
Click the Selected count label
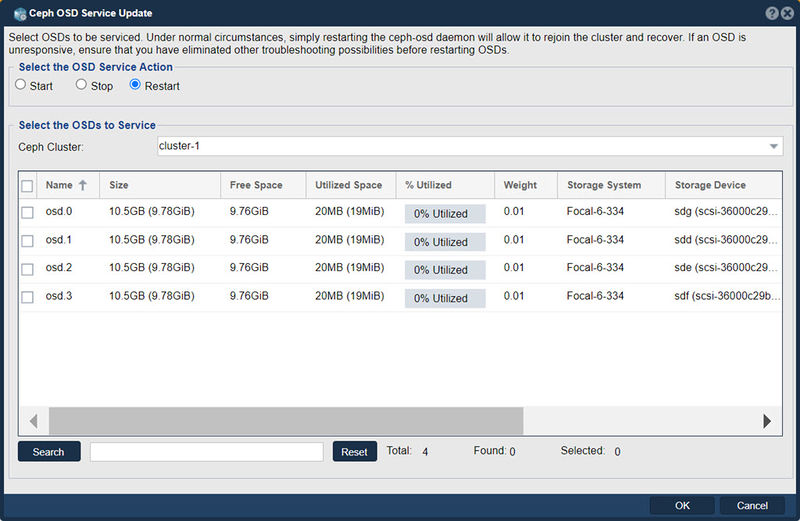583,451
